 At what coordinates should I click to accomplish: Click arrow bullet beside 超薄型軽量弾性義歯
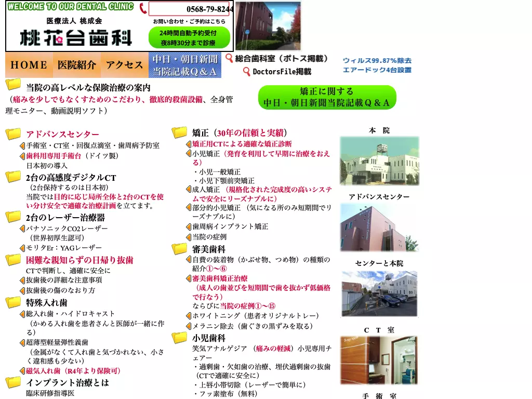[22, 342]
